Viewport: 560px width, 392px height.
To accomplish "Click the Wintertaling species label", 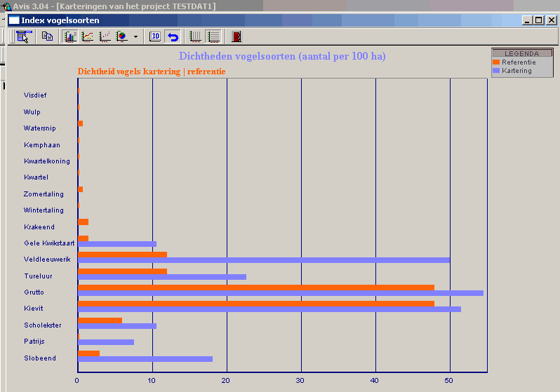I will point(44,210).
